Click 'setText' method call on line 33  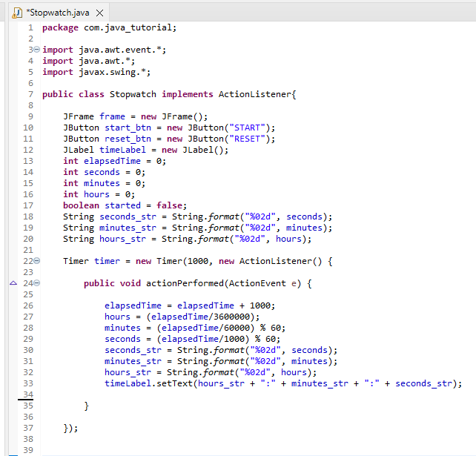tap(174, 383)
